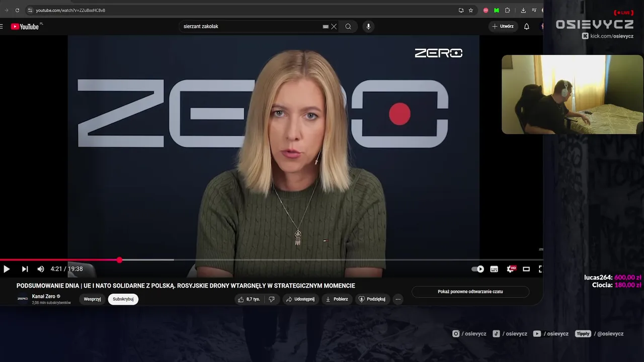Start voice search with microphone icon
Screen dimensions: 644x362
tap(368, 27)
